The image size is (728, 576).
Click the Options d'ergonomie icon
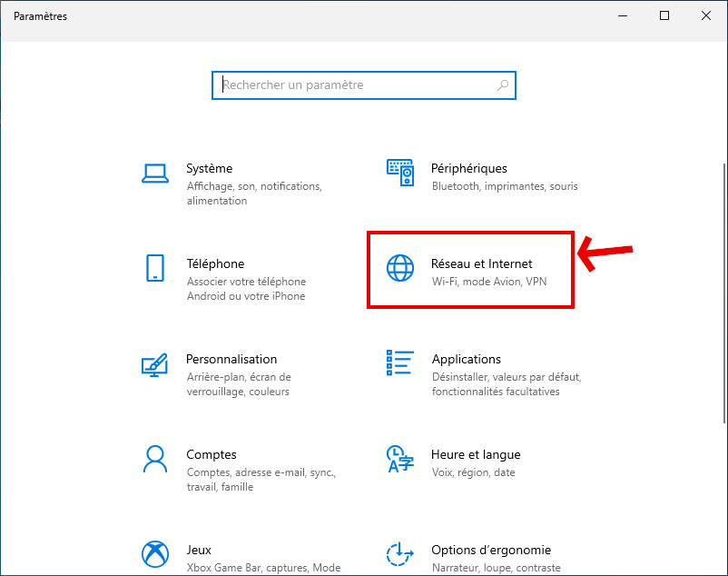pyautogui.click(x=400, y=554)
